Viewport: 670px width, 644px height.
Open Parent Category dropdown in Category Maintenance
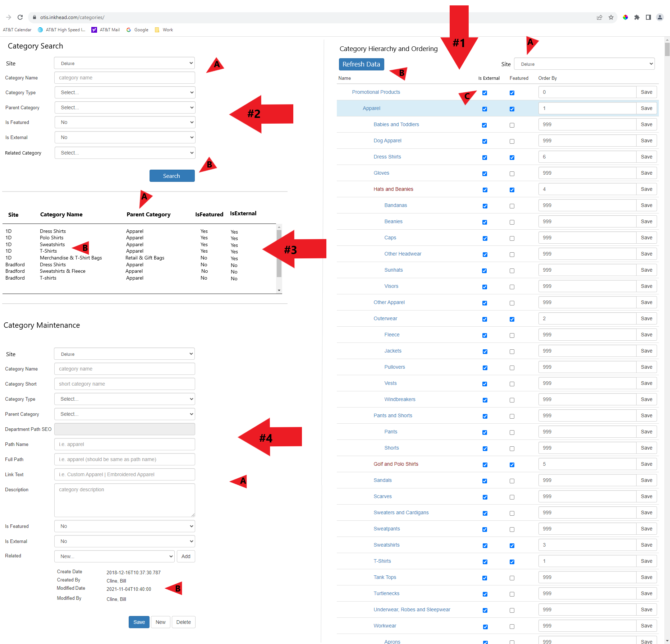pos(125,414)
